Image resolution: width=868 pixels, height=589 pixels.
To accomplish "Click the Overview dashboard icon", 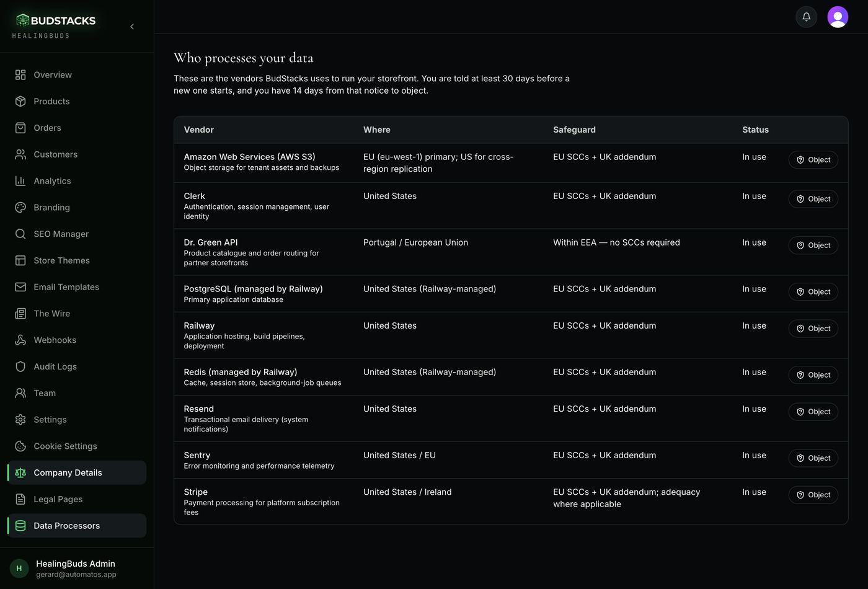I will tap(20, 75).
